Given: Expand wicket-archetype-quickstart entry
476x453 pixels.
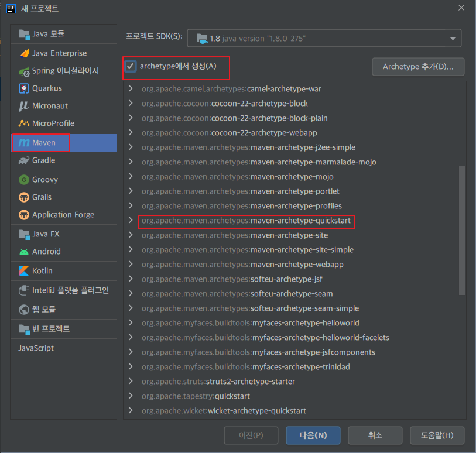Looking at the screenshot, I should 131,410.
